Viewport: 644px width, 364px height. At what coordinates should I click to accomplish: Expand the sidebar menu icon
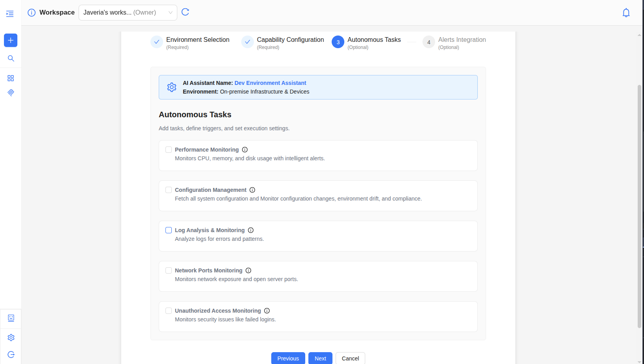point(10,14)
